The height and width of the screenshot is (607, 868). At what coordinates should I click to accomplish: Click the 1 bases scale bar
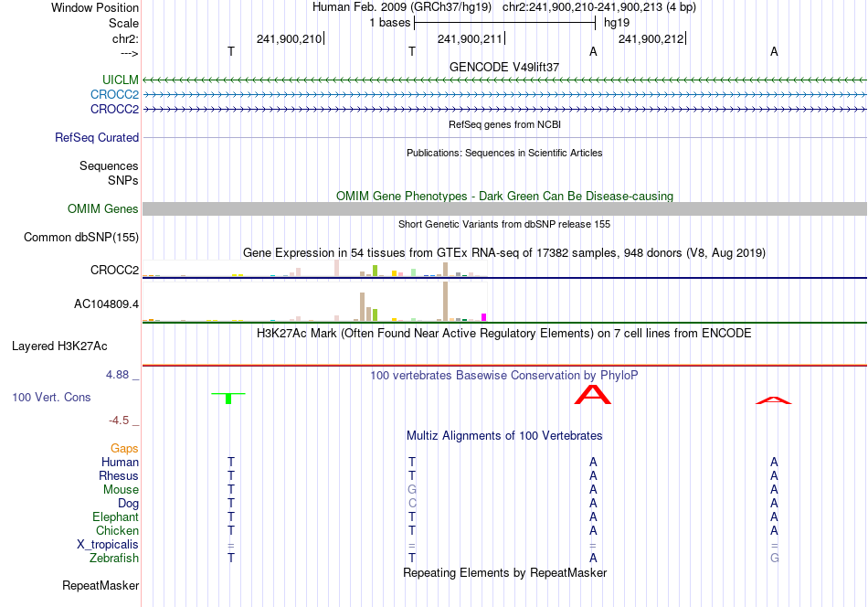pyautogui.click(x=504, y=23)
